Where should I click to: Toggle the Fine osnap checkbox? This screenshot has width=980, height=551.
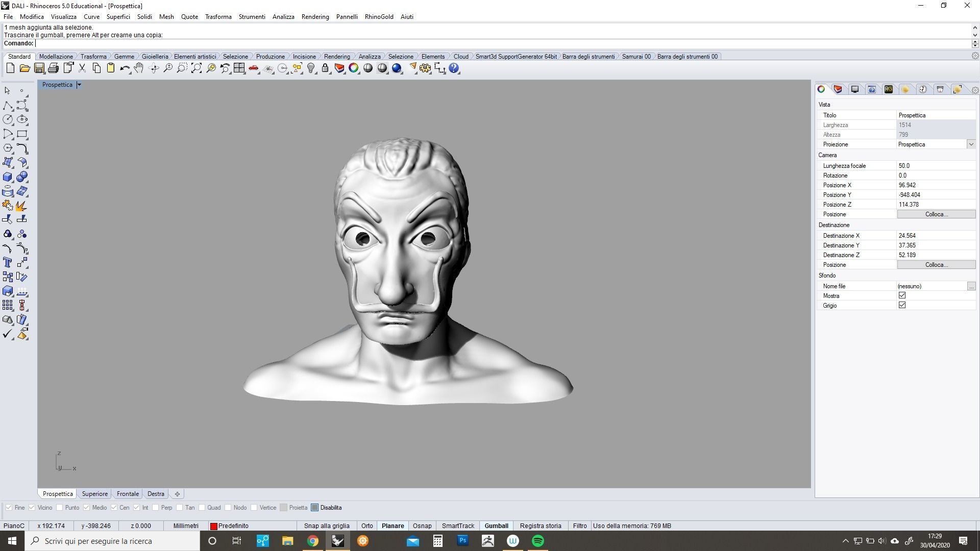point(9,508)
